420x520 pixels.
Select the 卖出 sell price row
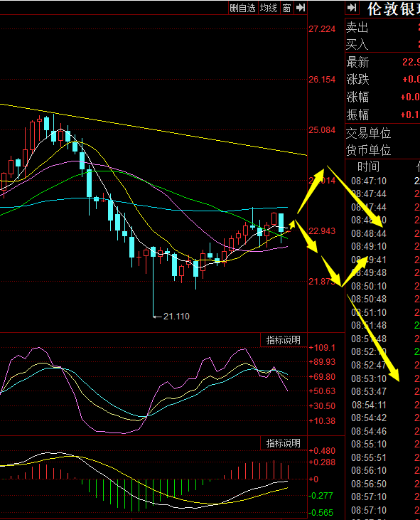tap(382, 27)
